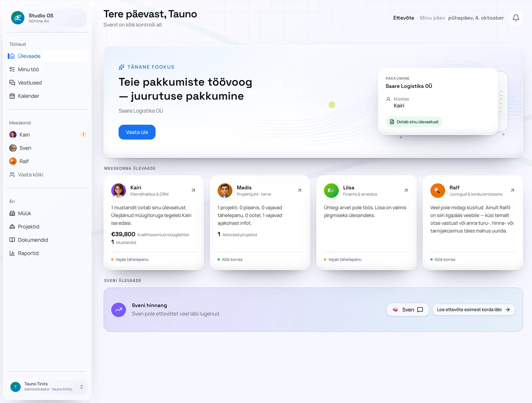The height and width of the screenshot is (403, 532).
Task: Switch to Minu päev tab
Action: click(432, 18)
